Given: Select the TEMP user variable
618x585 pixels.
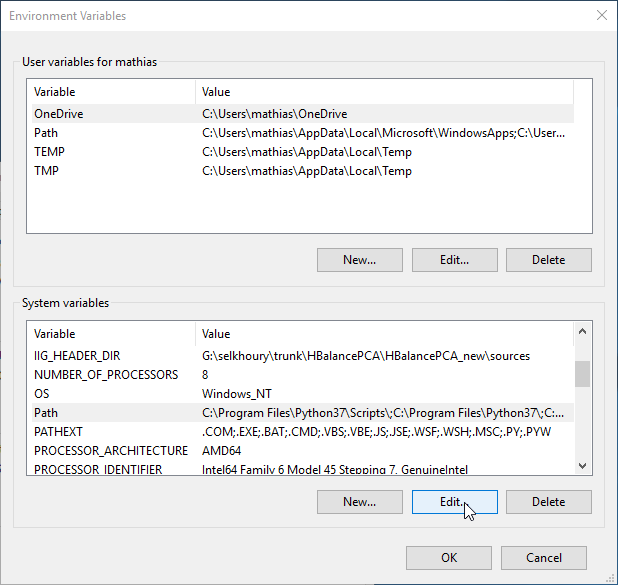Looking at the screenshot, I should pos(303,152).
